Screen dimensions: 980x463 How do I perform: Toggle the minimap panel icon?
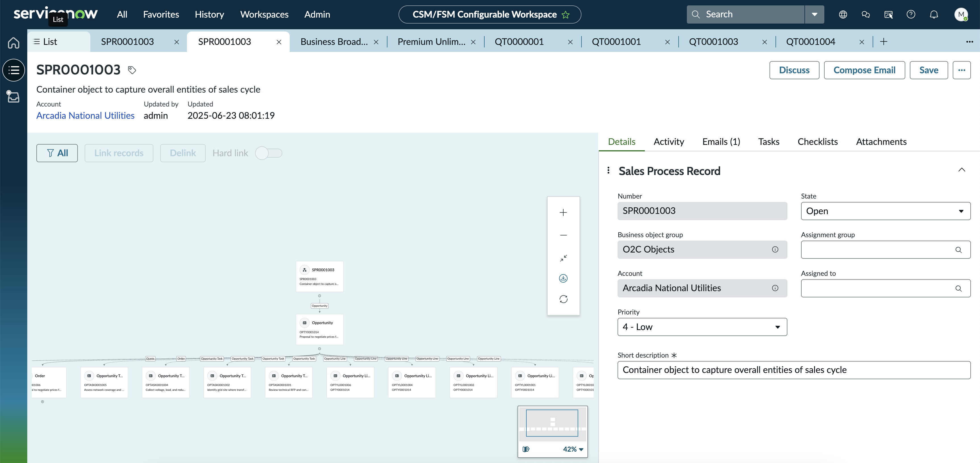[x=526, y=449]
